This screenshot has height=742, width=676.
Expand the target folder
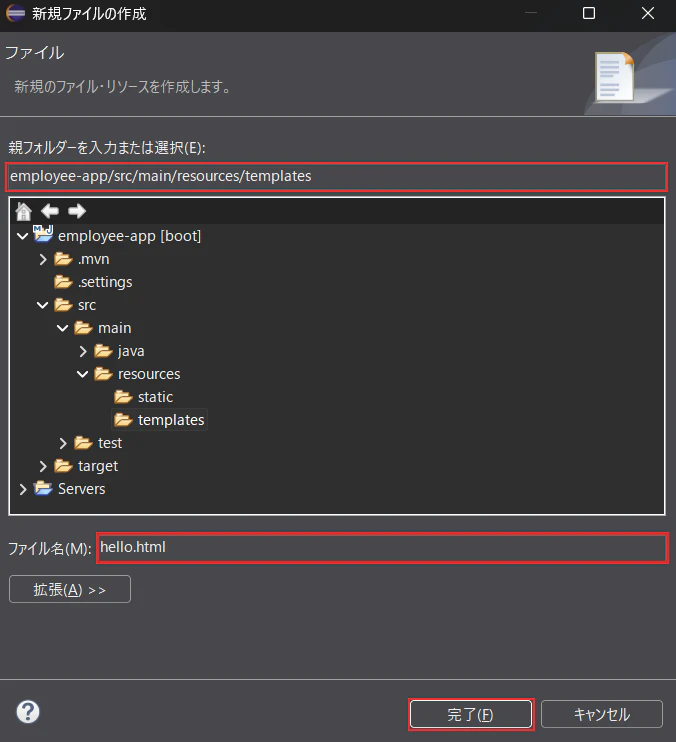[x=43, y=466]
